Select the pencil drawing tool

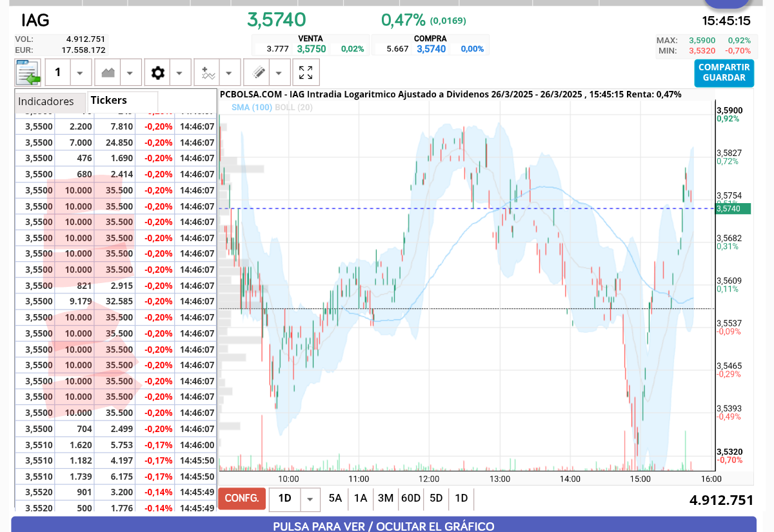click(259, 72)
